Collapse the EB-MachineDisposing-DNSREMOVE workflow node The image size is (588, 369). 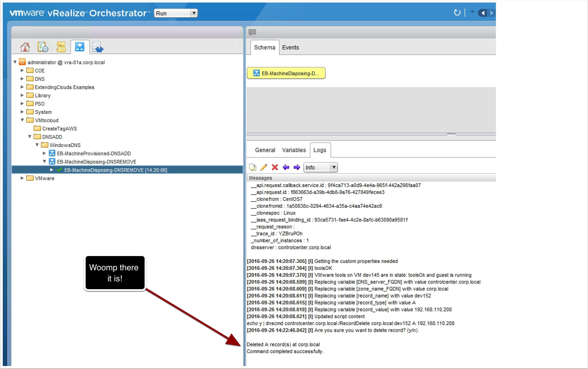[x=44, y=161]
